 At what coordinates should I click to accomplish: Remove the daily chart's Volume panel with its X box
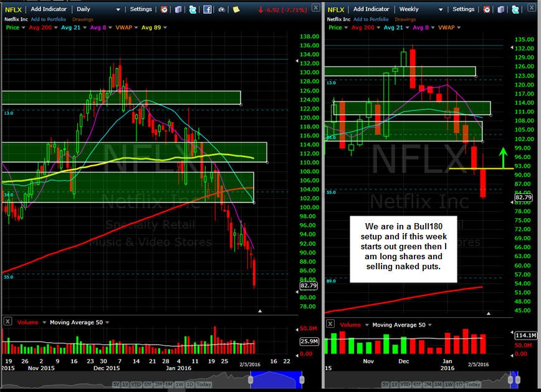tap(7, 322)
